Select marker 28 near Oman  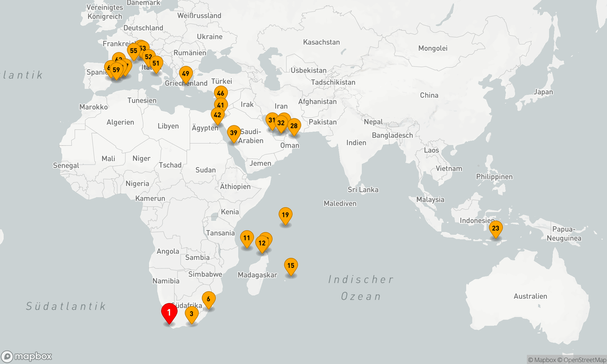294,126
